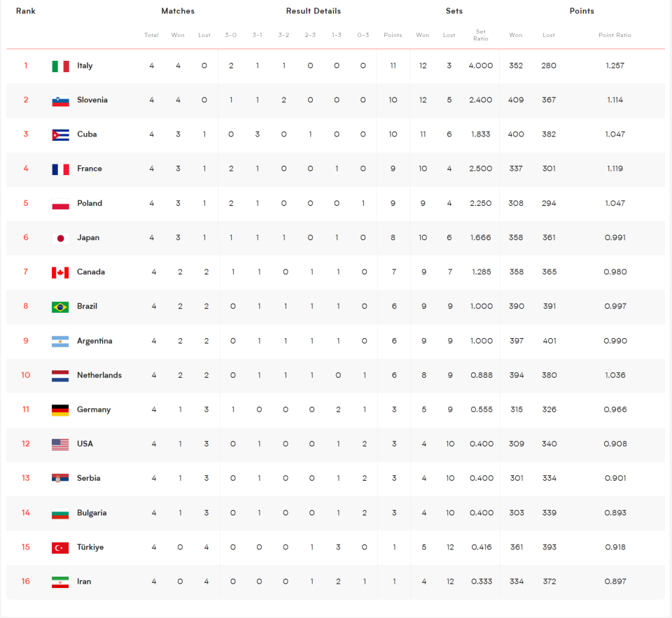Open the Netherlands team link
The width and height of the screenshot is (672, 618).
[99, 375]
